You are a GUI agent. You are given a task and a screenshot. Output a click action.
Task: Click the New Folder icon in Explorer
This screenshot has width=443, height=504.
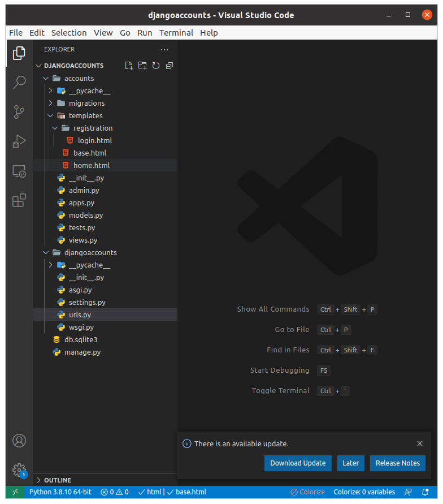pyautogui.click(x=142, y=66)
